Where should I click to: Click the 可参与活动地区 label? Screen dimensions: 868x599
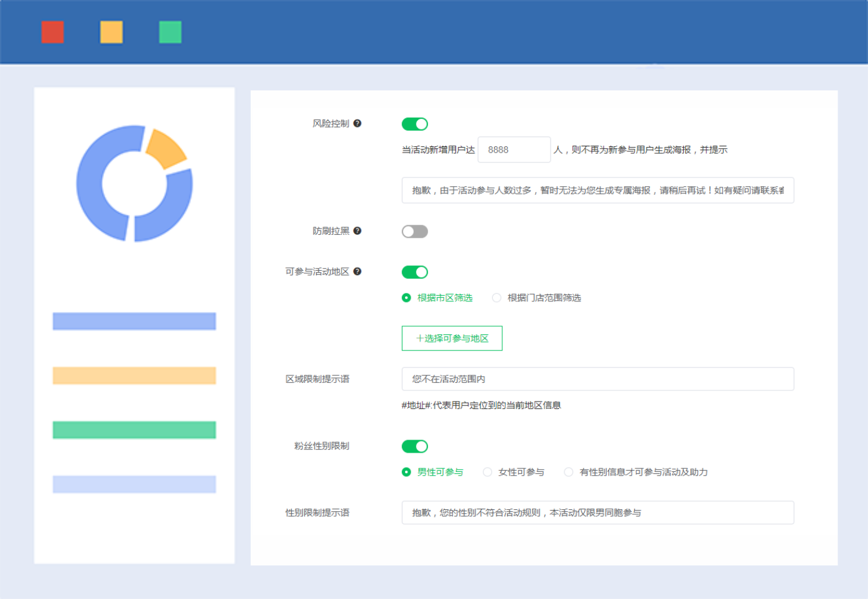point(317,271)
